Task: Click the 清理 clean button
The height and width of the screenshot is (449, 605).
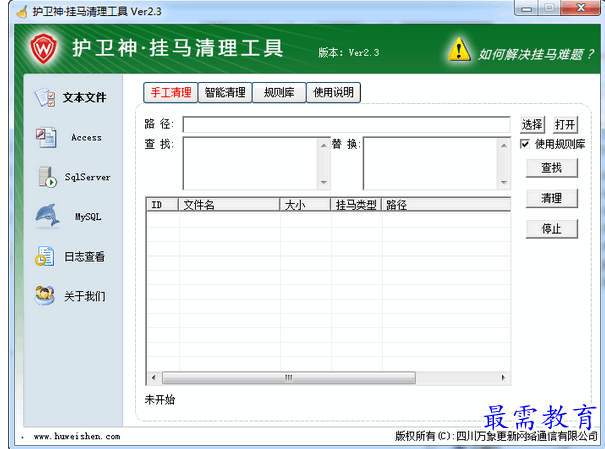Action: (x=551, y=198)
